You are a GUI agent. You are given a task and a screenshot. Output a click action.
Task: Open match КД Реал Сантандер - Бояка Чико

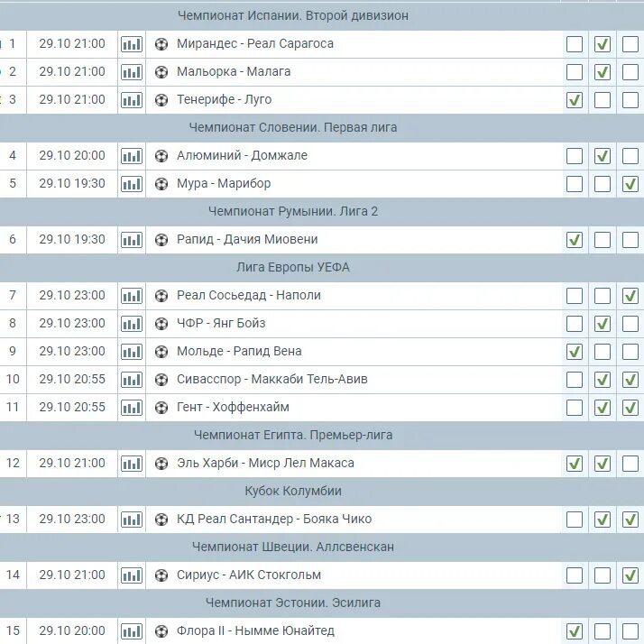tap(274, 519)
